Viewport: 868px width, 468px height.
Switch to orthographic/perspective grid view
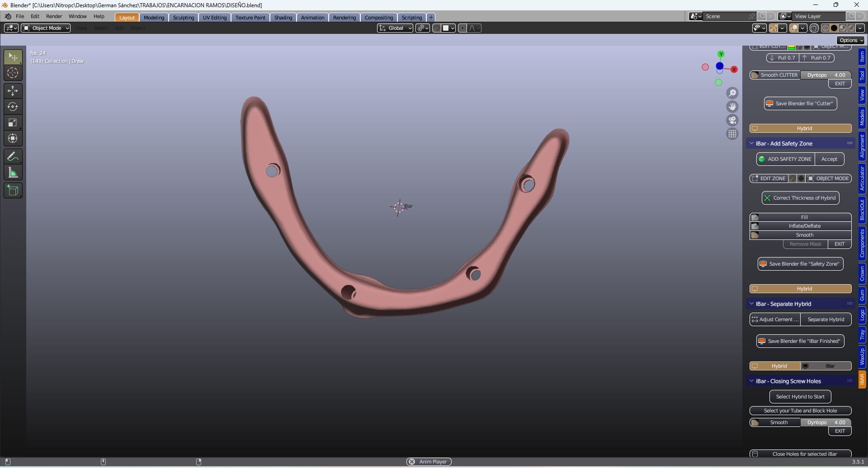(732, 134)
